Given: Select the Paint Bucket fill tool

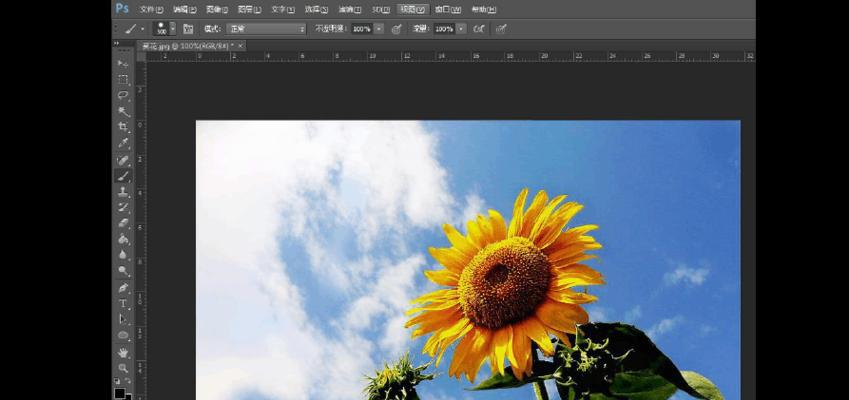Looking at the screenshot, I should point(123,239).
